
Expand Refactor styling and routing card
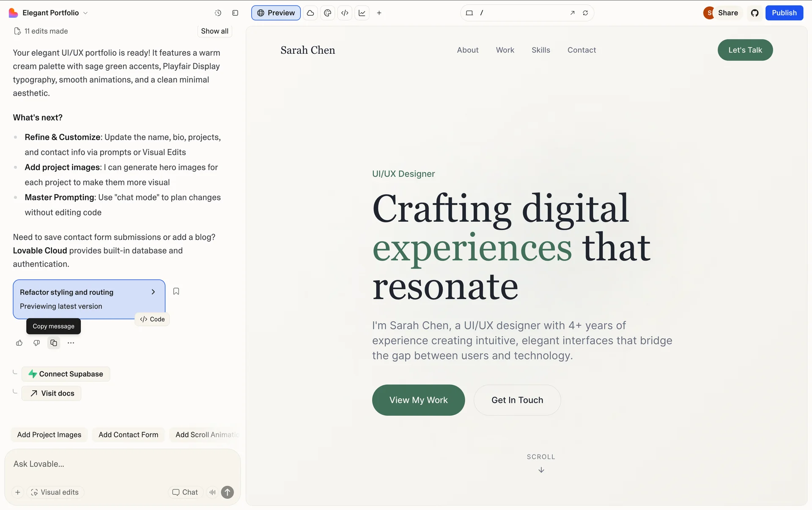[153, 292]
